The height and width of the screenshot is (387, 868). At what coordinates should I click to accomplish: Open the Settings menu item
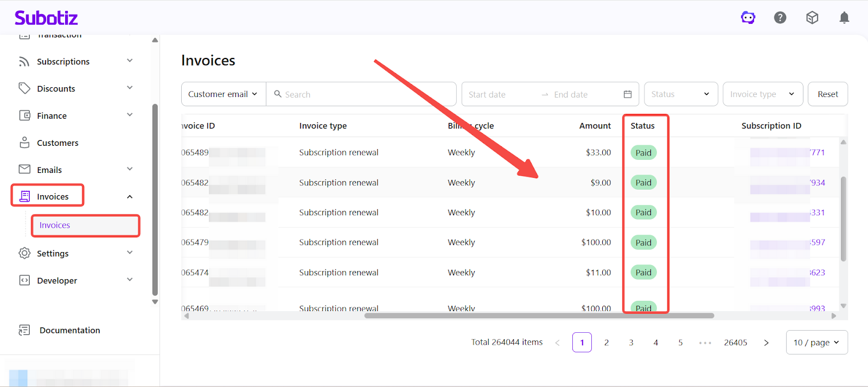click(53, 254)
